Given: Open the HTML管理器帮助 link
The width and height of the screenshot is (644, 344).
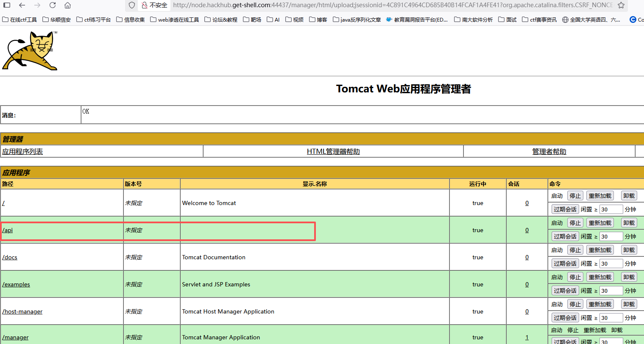Looking at the screenshot, I should point(333,151).
